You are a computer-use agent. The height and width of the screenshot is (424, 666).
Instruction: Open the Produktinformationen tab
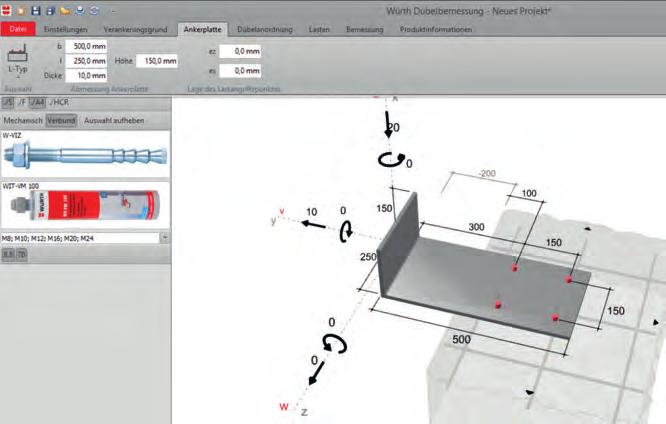pos(436,29)
